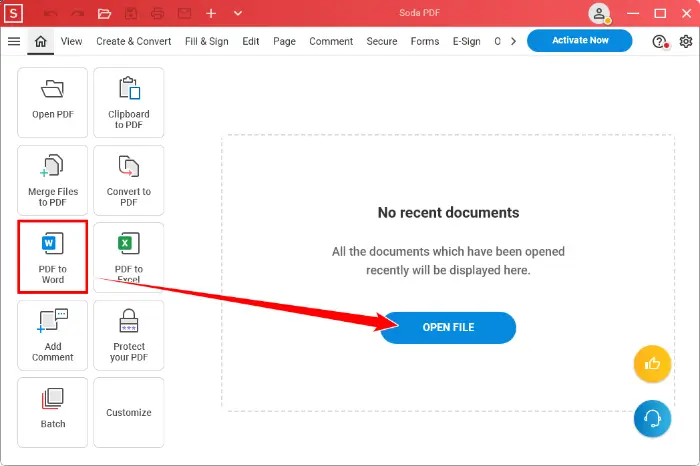Open the Fill & Sign tab
This screenshot has height=466, width=700.
click(x=208, y=41)
